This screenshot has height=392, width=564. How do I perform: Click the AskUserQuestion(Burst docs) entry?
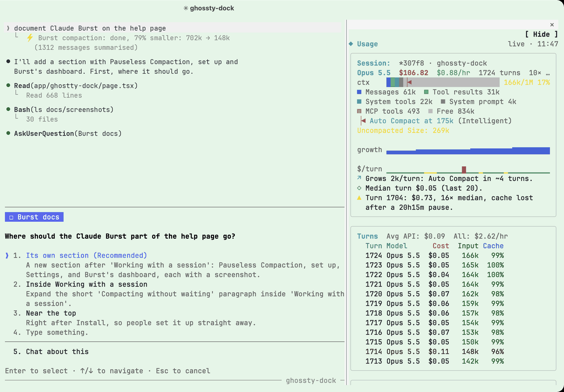pyautogui.click(x=68, y=134)
